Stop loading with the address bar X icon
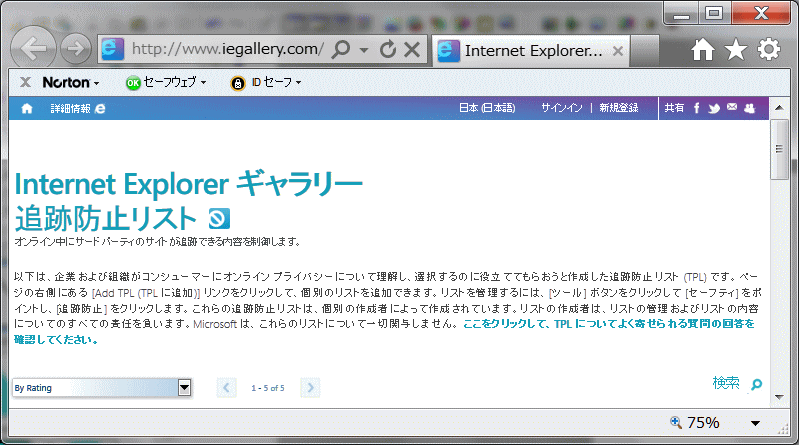The width and height of the screenshot is (799, 445). tap(412, 49)
